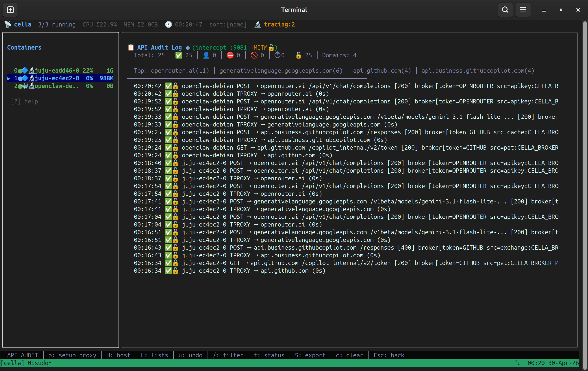Select container juju-eadd46-0
Viewport: 588px width, 371px height.
tap(60, 71)
